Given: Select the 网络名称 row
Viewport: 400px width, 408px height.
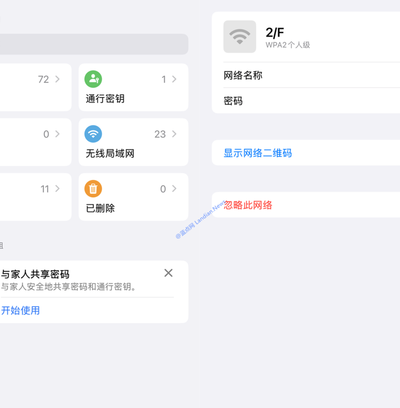Looking at the screenshot, I should click(x=306, y=75).
